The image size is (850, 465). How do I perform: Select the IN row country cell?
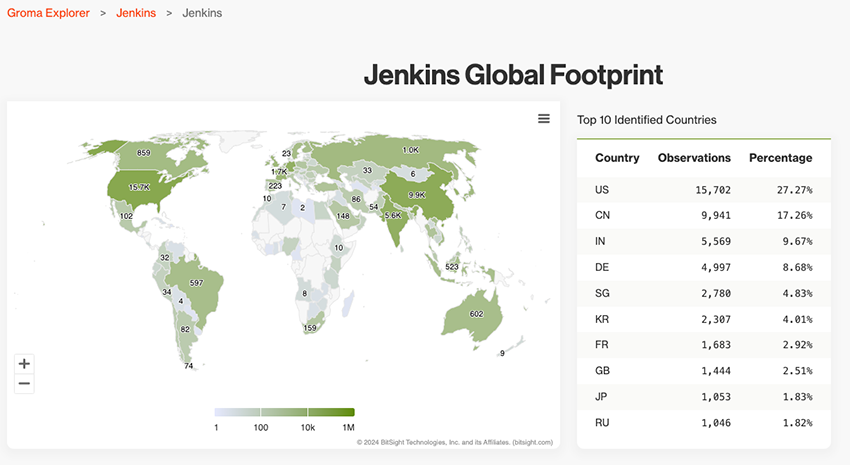point(600,241)
